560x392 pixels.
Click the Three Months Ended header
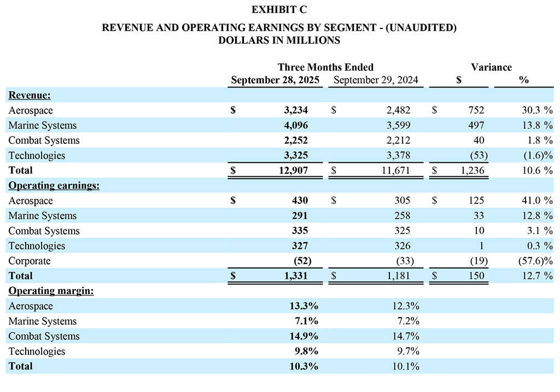[325, 67]
